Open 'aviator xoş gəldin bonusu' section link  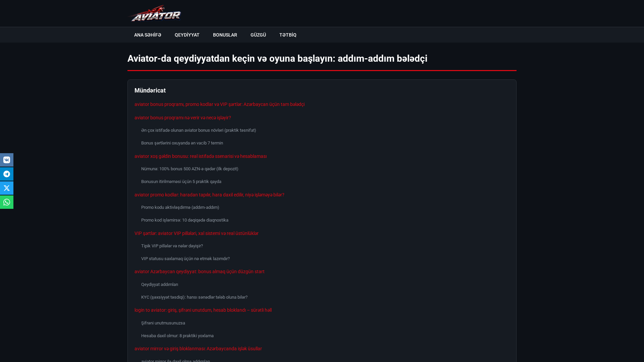[201, 156]
